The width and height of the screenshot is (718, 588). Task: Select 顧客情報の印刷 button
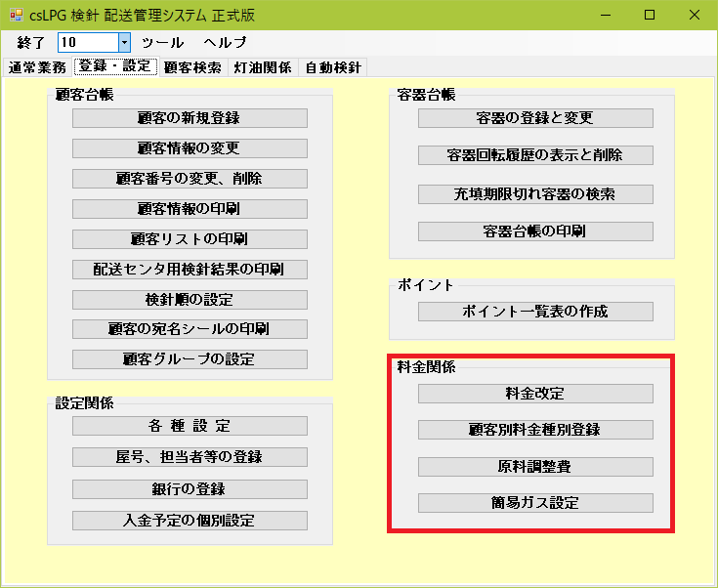tap(190, 209)
